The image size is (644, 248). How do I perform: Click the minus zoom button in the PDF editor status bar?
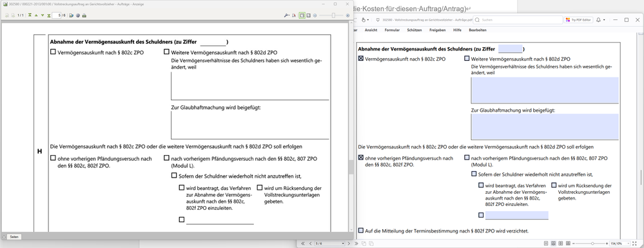573,243
